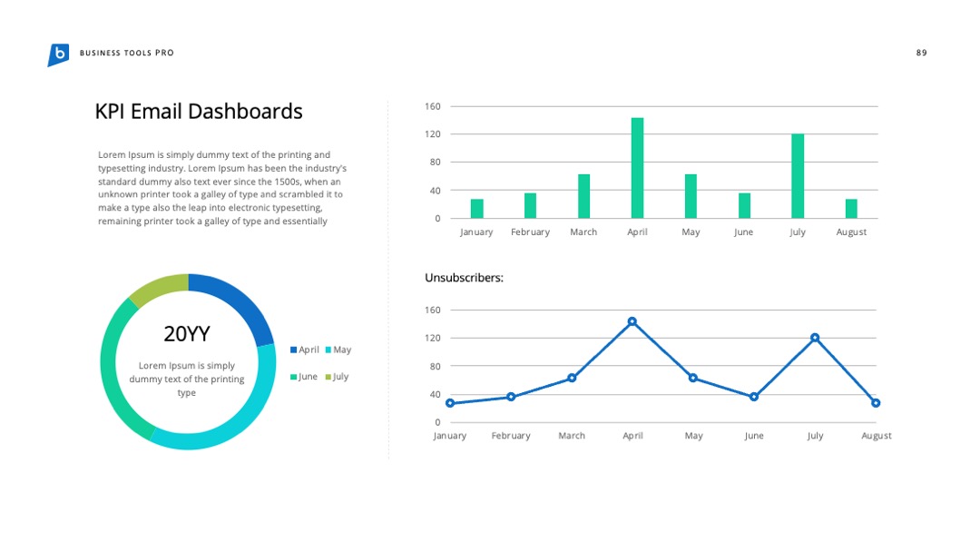
Task: Click the January bar in the bar chart
Action: pyautogui.click(x=477, y=209)
